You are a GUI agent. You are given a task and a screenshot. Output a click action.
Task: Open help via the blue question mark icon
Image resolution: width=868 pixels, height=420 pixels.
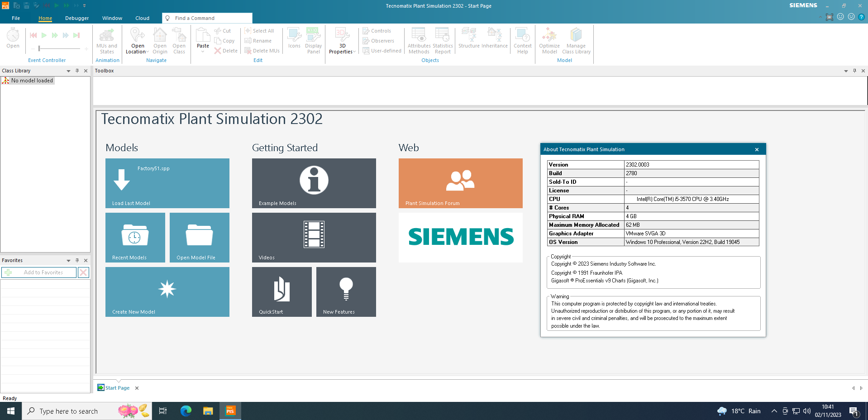[x=862, y=17]
